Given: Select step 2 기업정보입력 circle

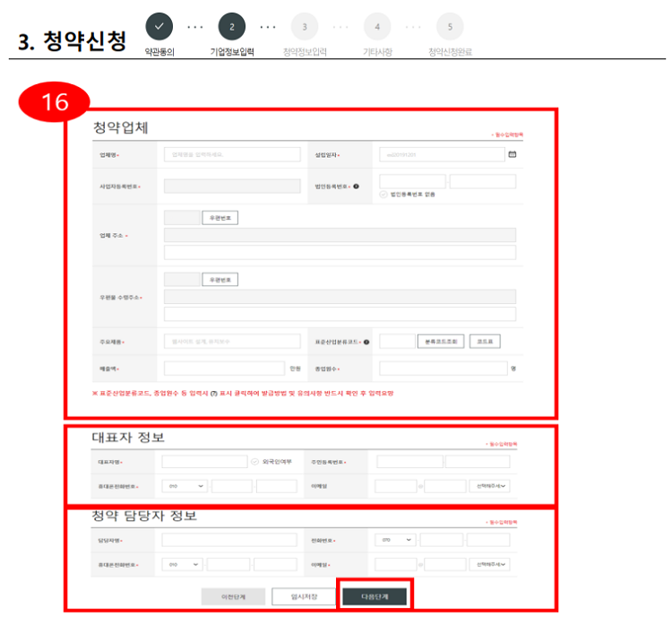Looking at the screenshot, I should [232, 26].
